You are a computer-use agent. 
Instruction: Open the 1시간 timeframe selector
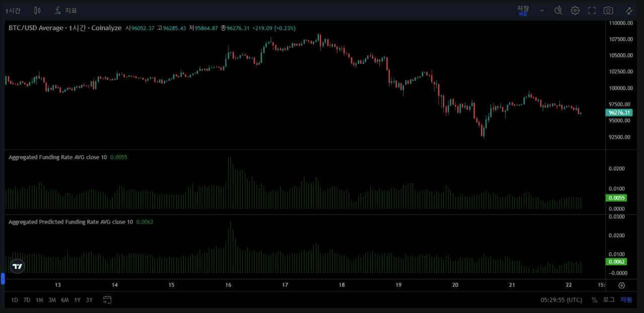(13, 11)
